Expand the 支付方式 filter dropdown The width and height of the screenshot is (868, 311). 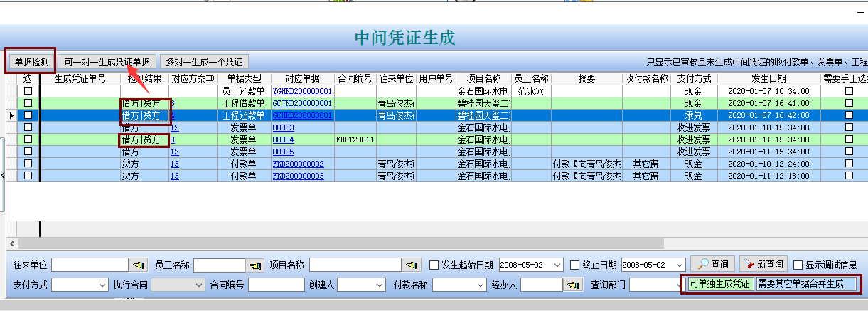coord(103,285)
